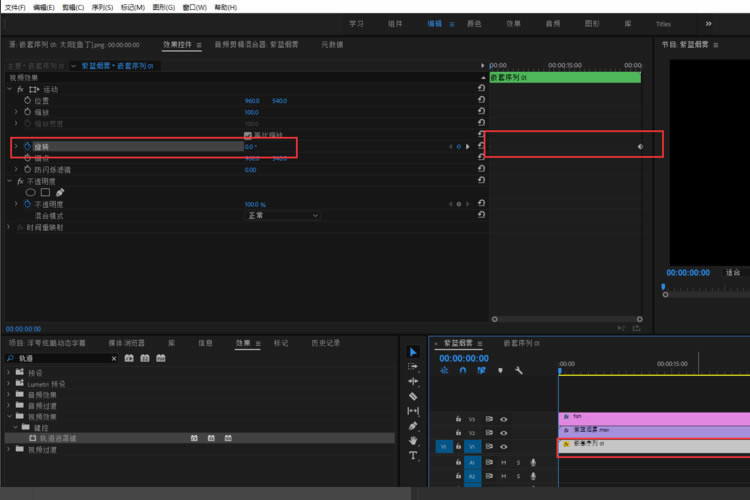Mute the A1 audio track

tap(504, 462)
